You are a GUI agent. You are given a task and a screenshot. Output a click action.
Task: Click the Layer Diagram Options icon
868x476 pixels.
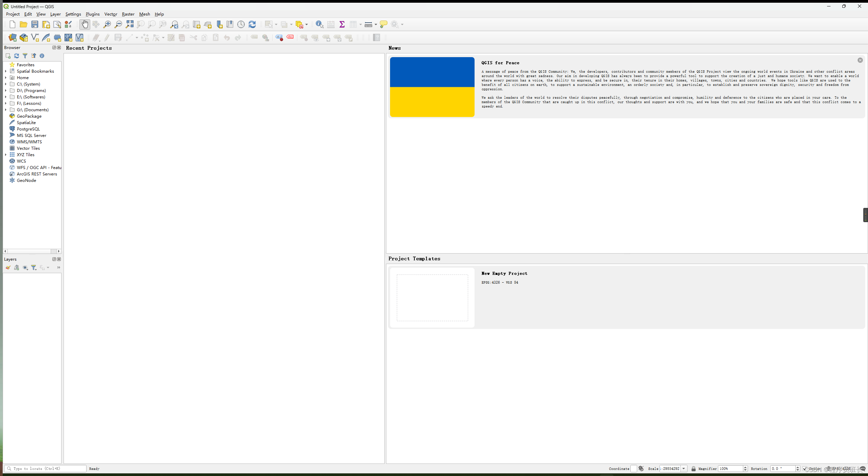click(x=266, y=38)
